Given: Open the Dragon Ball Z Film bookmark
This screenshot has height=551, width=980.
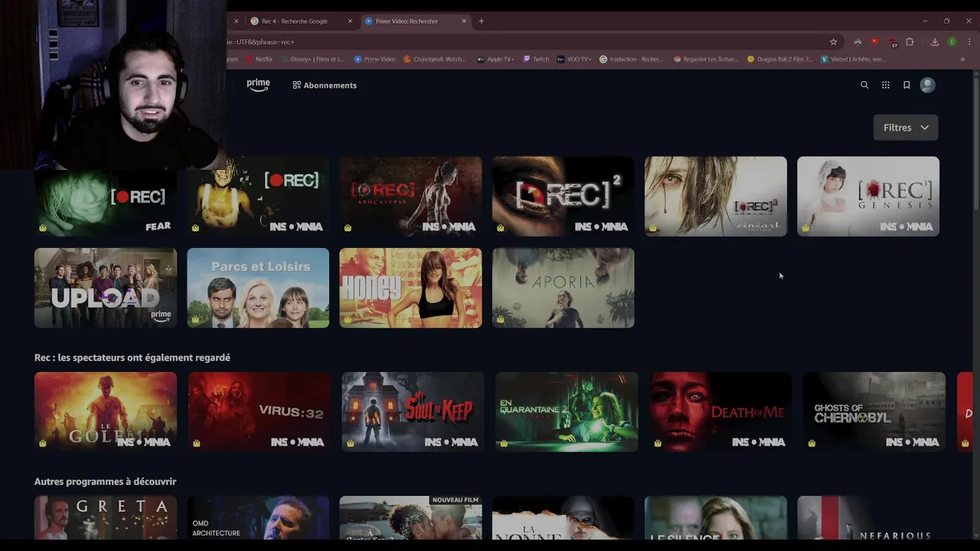Looking at the screenshot, I should coord(780,59).
